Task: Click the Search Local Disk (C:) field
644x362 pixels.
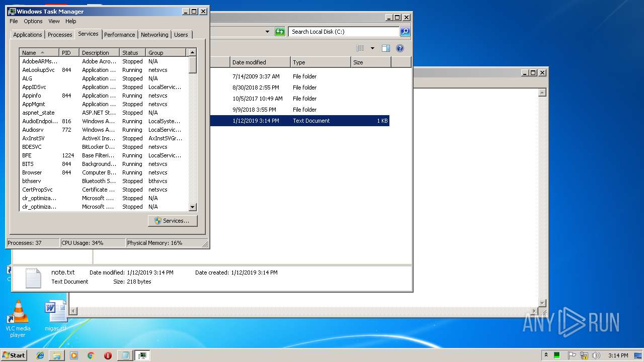Action: point(344,32)
